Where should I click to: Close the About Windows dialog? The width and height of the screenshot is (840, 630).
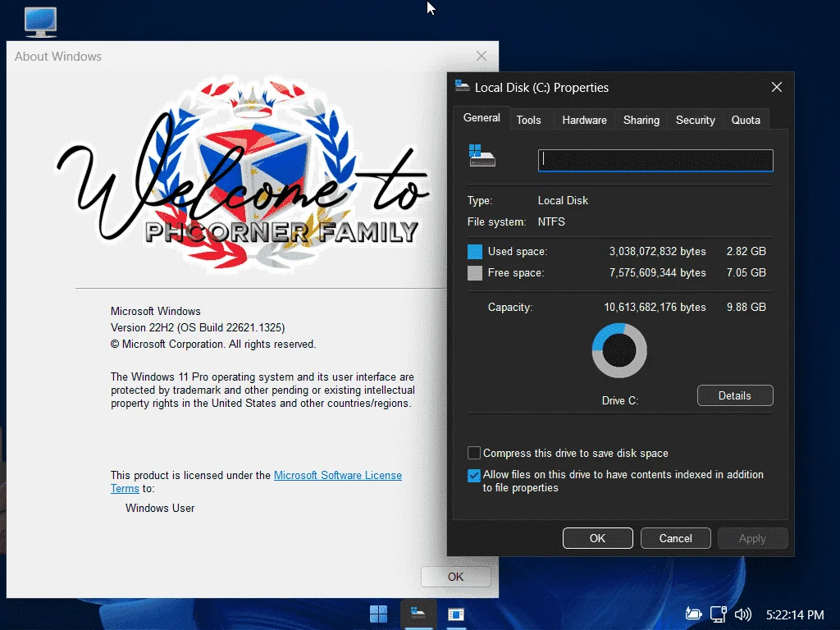[482, 56]
